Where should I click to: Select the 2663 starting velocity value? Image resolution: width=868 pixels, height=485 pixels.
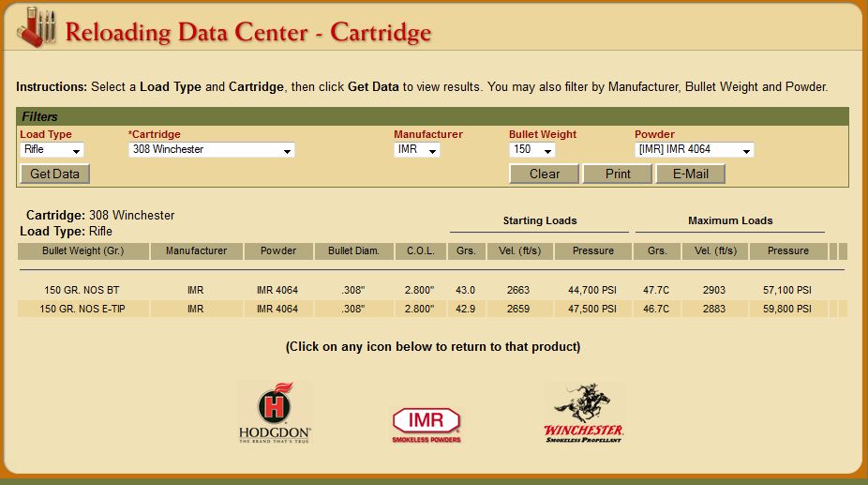point(518,290)
